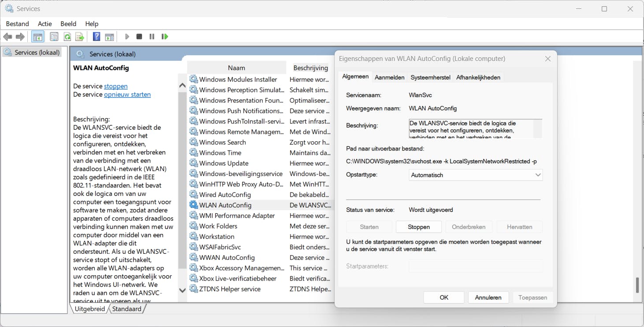
Task: Click the service name value WlanSvc
Action: tap(421, 95)
